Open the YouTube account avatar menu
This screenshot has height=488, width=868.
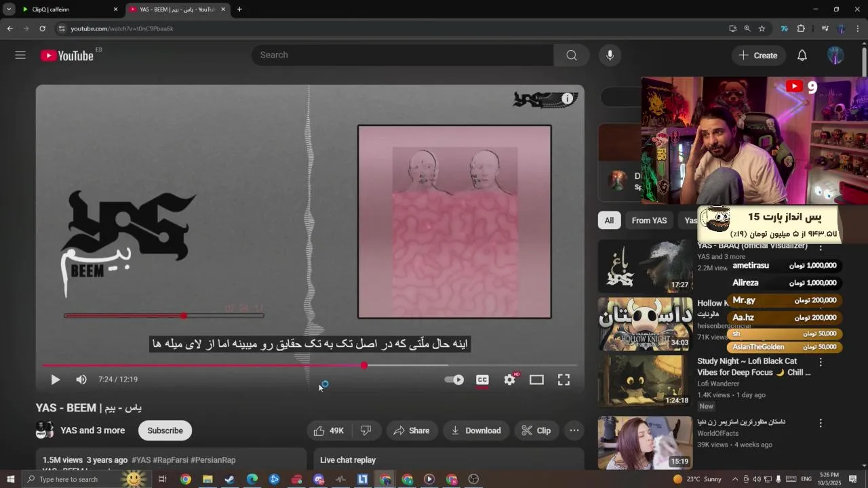(835, 56)
